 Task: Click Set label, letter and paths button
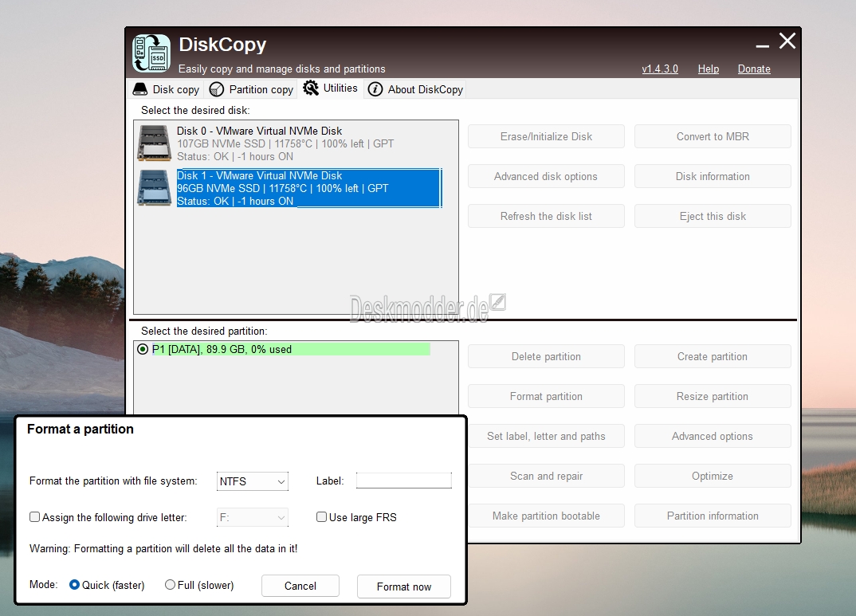pos(546,436)
